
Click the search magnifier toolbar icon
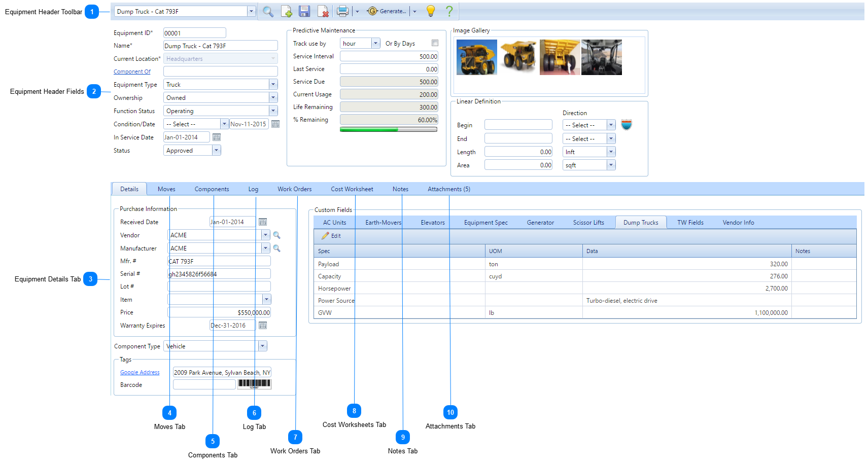268,11
